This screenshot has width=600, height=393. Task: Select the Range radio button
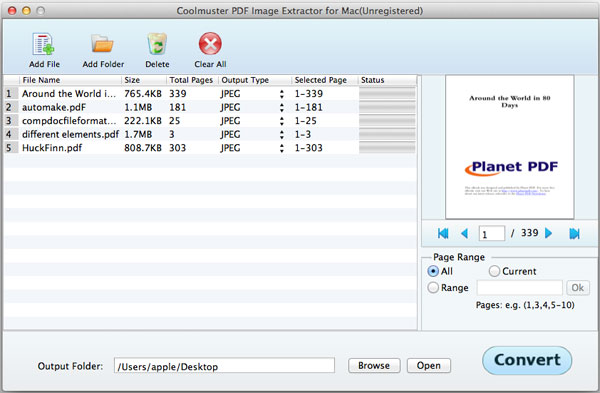pos(433,287)
